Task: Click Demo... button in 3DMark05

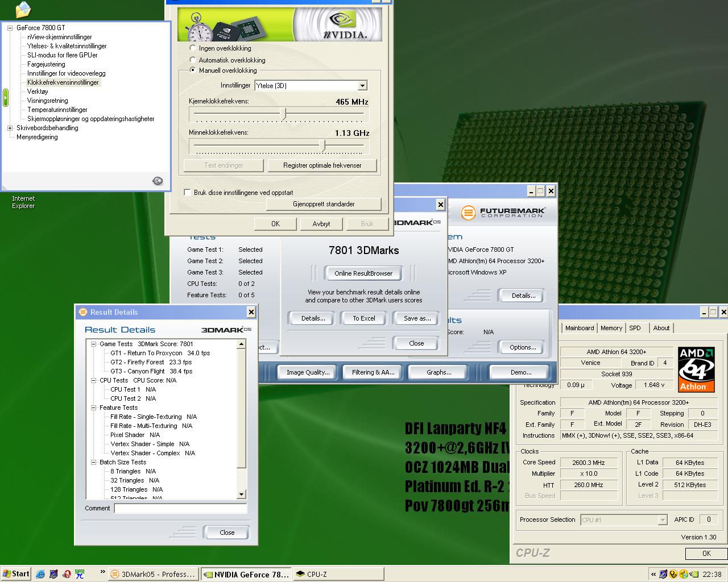Action: pyautogui.click(x=520, y=372)
